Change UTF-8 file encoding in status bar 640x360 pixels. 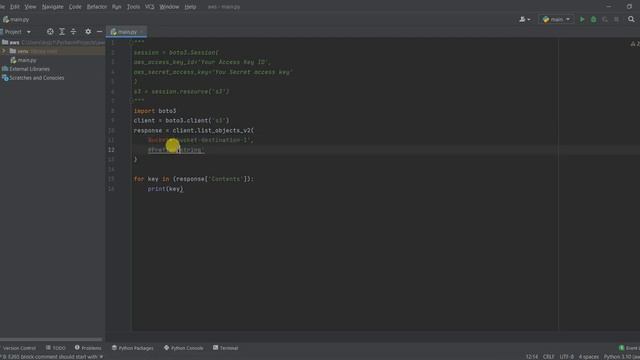(x=567, y=357)
